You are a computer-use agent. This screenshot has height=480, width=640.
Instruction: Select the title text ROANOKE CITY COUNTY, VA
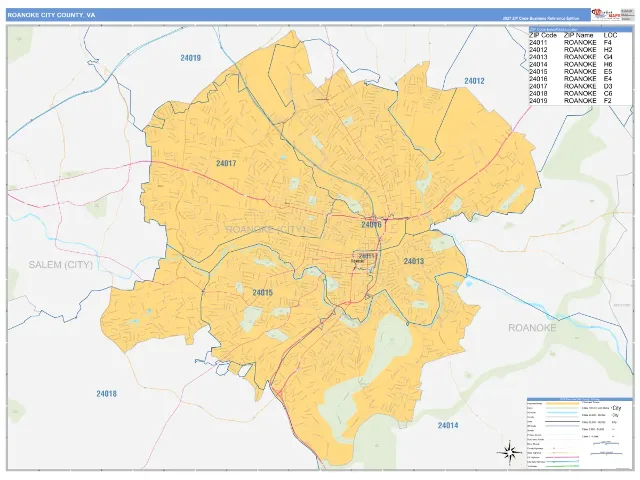[51, 15]
